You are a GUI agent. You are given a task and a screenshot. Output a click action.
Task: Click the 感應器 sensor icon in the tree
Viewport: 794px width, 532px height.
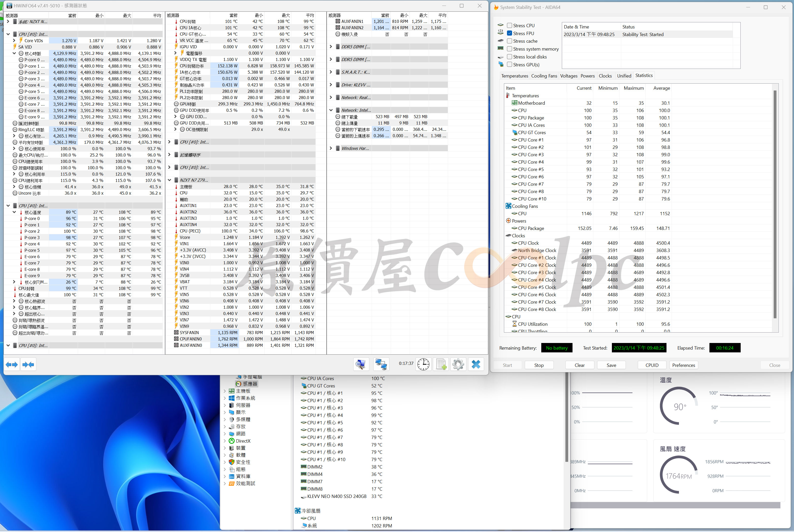239,384
